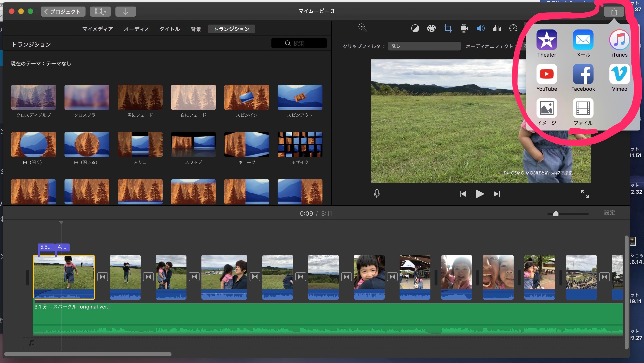Screen dimensions: 644x363
Task: Select the first timeline clip with yellow border
Action: [64, 277]
